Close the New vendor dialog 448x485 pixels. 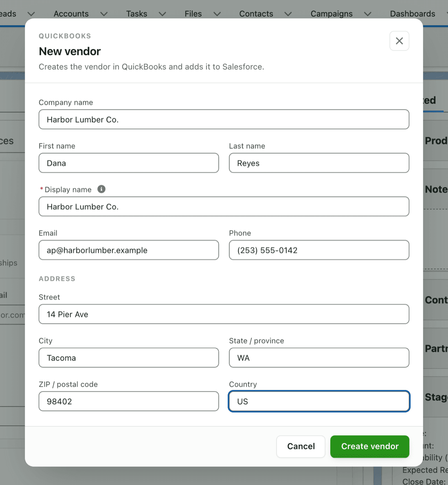coord(399,41)
